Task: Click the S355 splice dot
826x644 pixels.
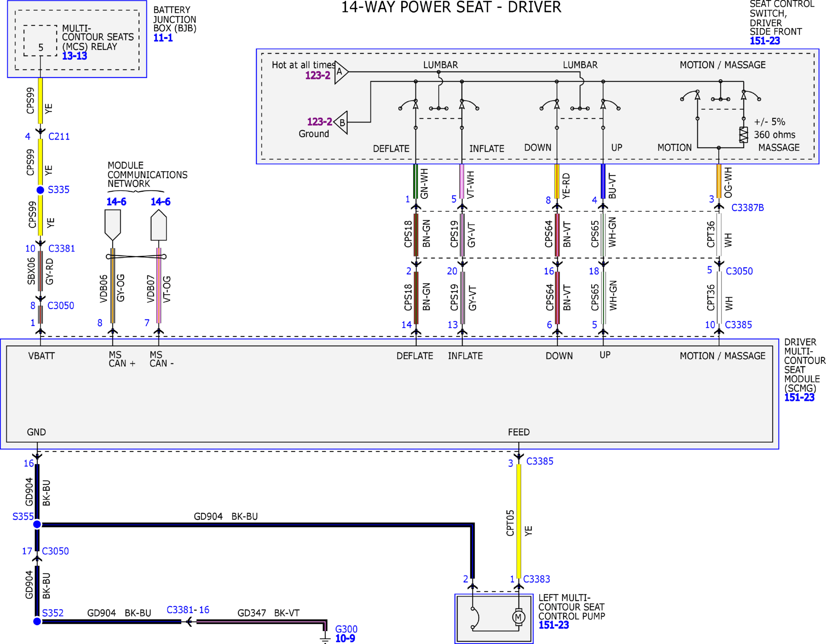Action: click(37, 525)
